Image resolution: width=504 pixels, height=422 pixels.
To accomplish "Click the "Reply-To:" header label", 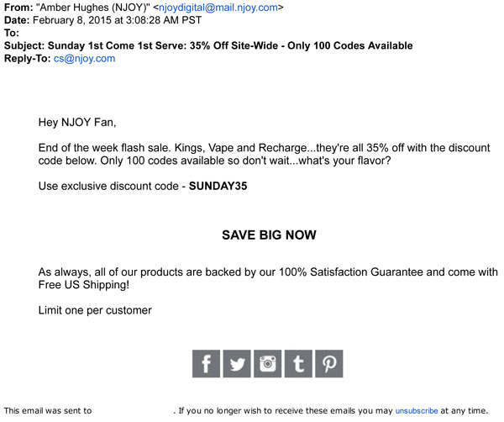I will point(28,59).
